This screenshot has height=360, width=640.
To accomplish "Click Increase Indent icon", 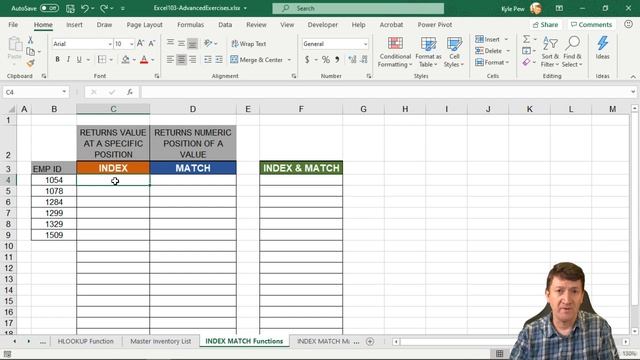I will click(219, 60).
